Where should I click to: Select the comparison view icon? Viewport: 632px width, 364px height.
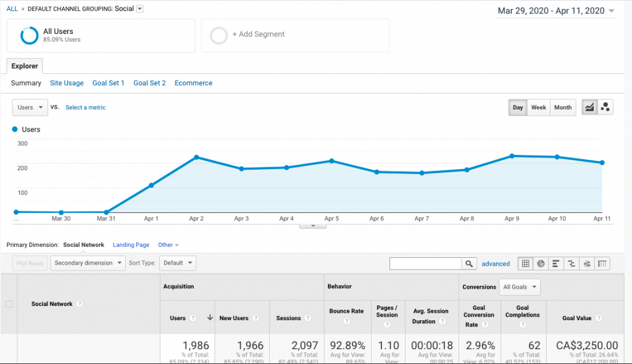pyautogui.click(x=571, y=263)
